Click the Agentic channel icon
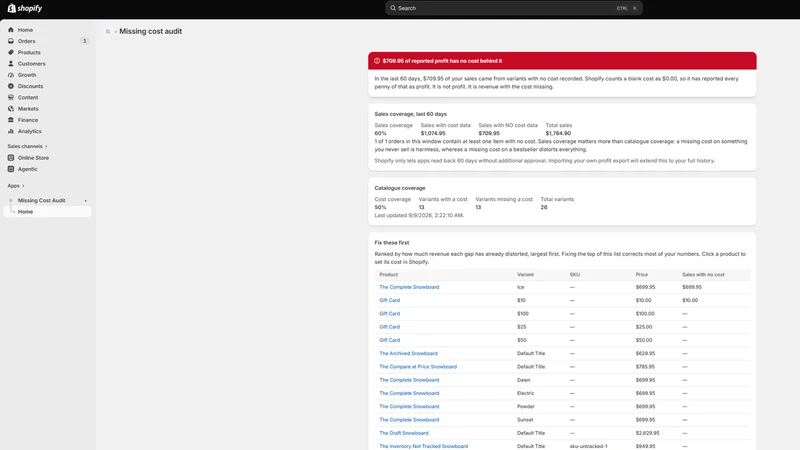 tap(11, 169)
